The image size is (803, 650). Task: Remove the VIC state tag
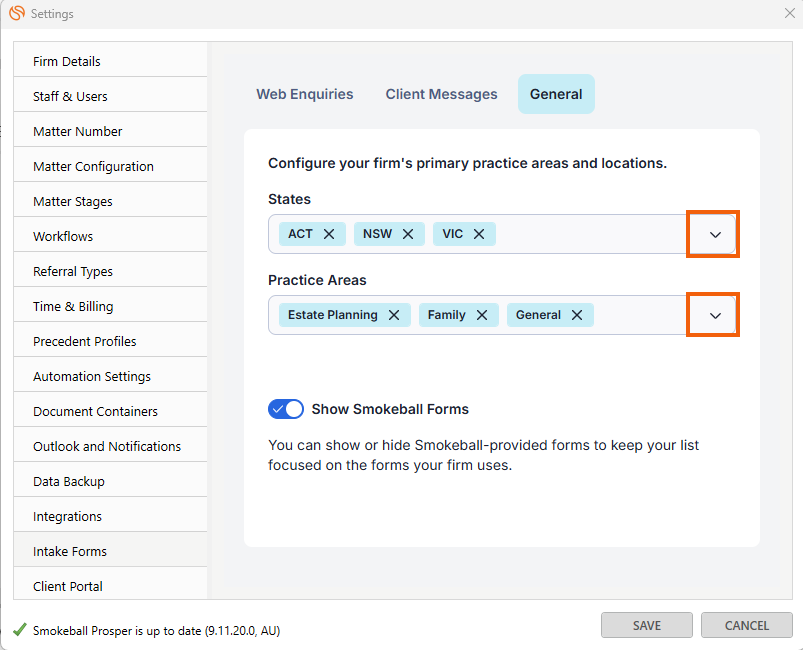point(479,234)
